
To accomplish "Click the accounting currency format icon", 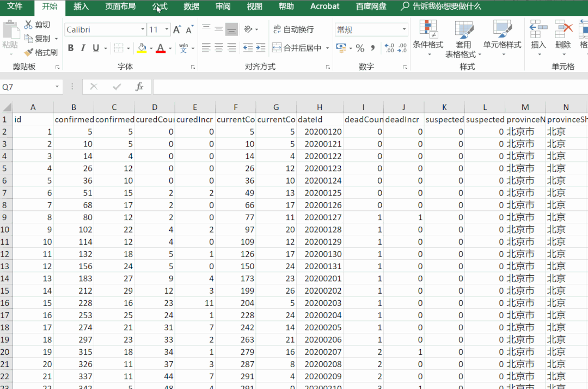I will 341,48.
